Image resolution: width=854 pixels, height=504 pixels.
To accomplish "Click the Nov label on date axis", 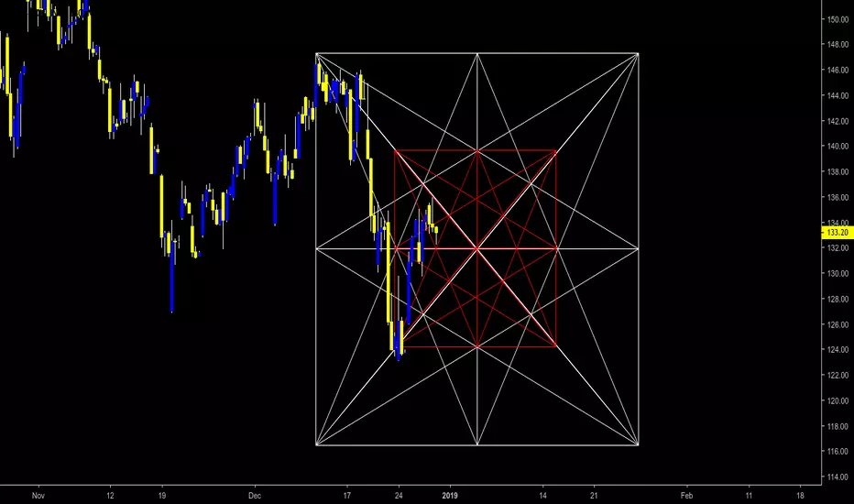I will coord(38,495).
